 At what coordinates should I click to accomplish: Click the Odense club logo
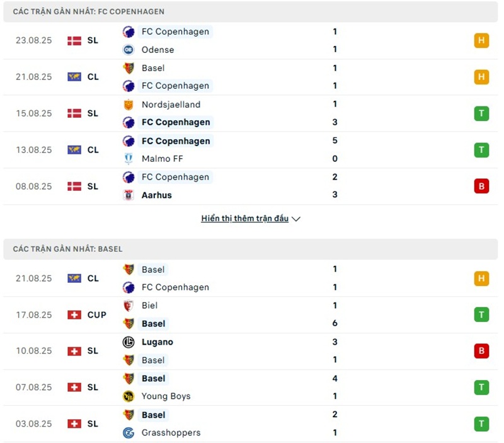point(129,50)
